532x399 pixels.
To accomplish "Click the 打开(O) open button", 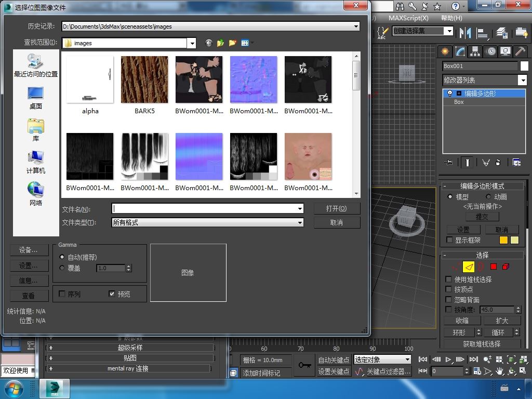I will [337, 208].
